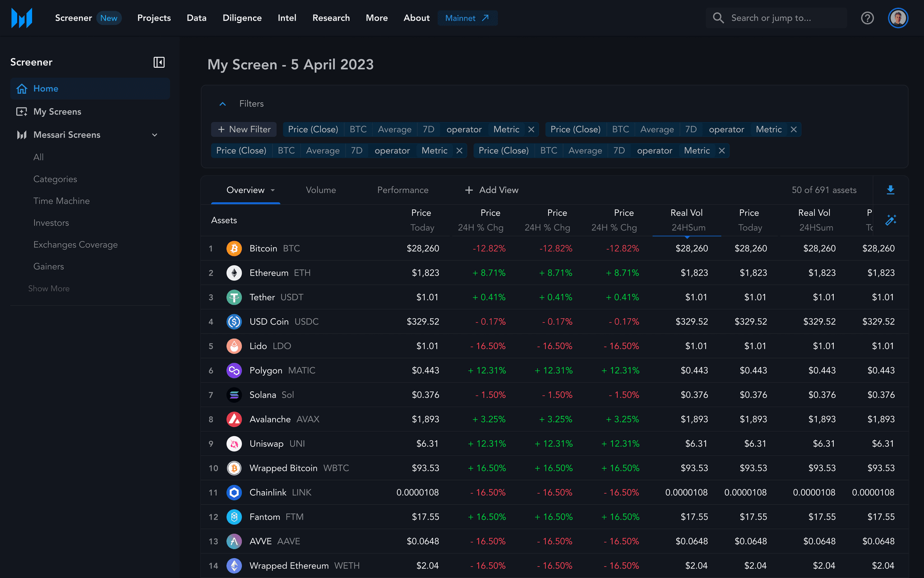The image size is (924, 578).
Task: Click the Home house icon
Action: [22, 89]
